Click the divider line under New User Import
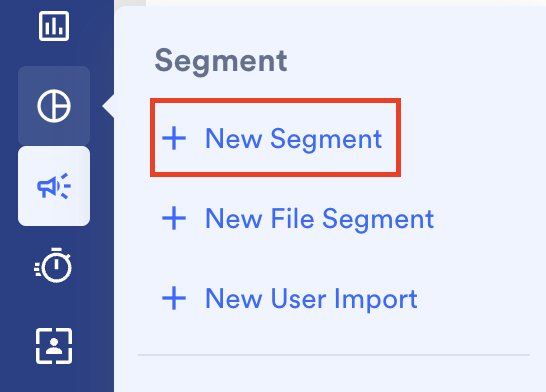The width and height of the screenshot is (546, 392). pyautogui.click(x=334, y=355)
